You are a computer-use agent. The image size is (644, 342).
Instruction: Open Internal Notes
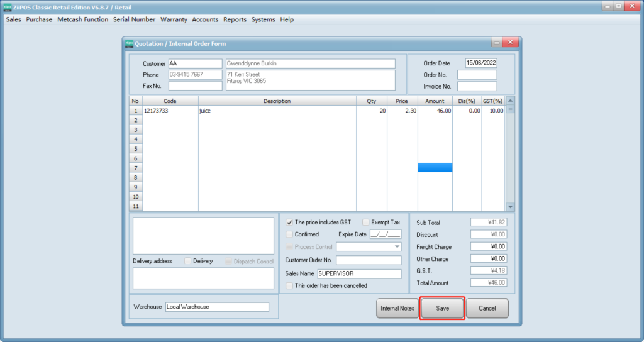pos(397,308)
